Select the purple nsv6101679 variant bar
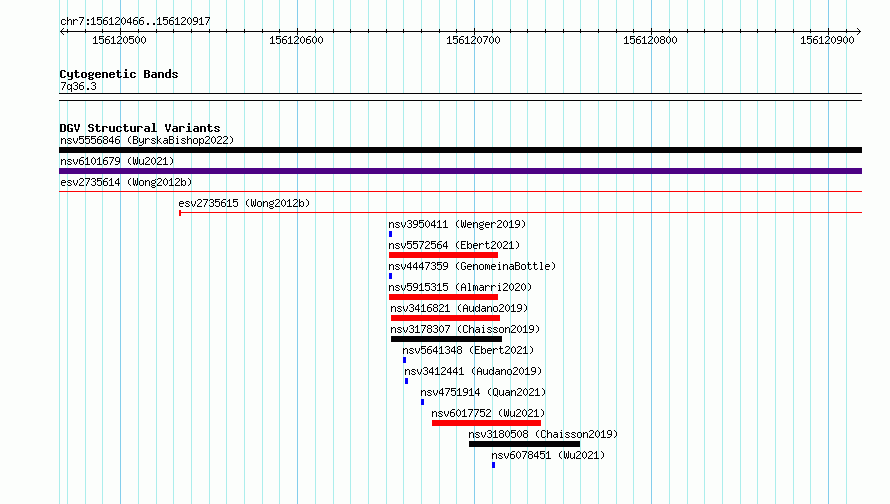 tap(460, 171)
